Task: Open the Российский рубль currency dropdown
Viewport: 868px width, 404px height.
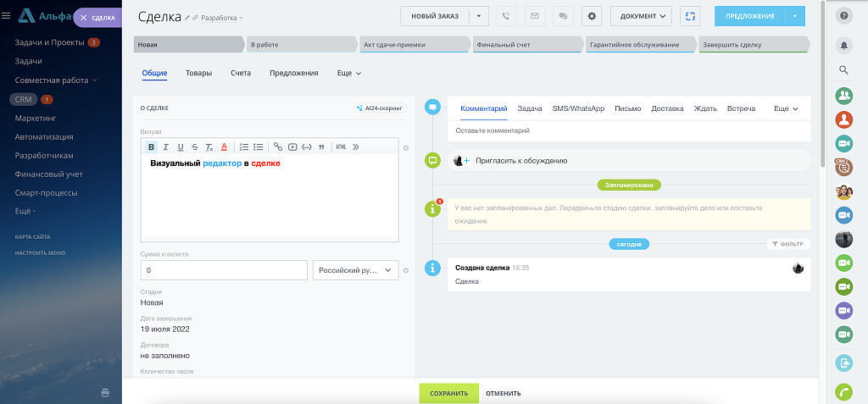Action: [355, 270]
